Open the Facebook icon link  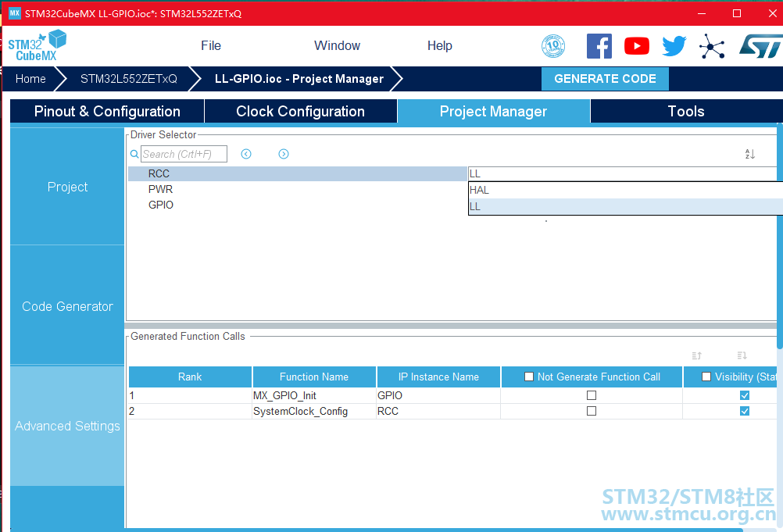[599, 46]
